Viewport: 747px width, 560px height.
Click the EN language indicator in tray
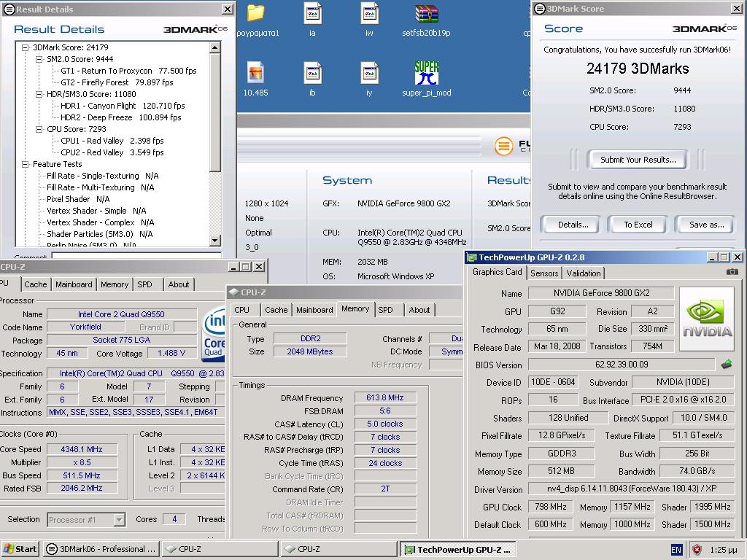tap(676, 550)
